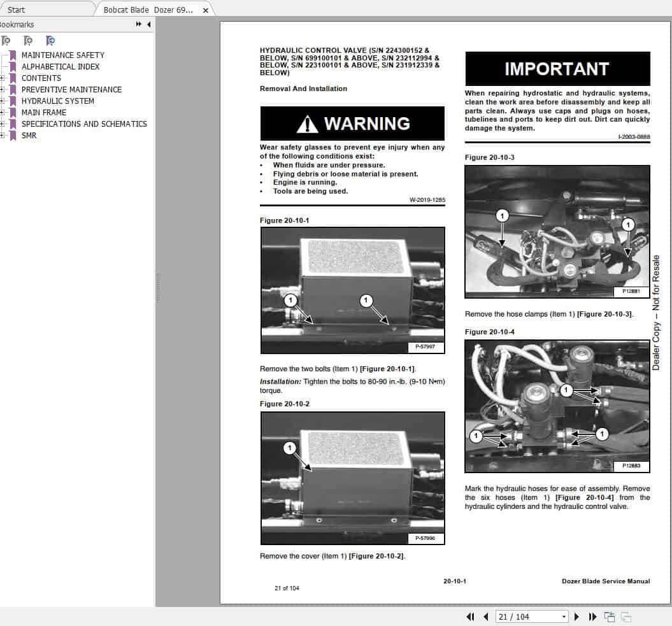Advance to the next page icon
Screen dimensions: 672x626
tap(576, 616)
